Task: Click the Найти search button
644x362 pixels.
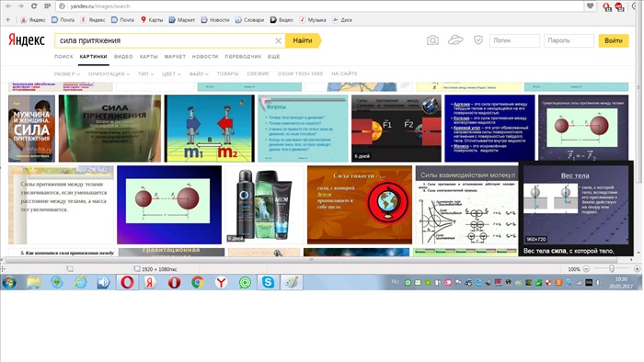Action: tap(303, 40)
